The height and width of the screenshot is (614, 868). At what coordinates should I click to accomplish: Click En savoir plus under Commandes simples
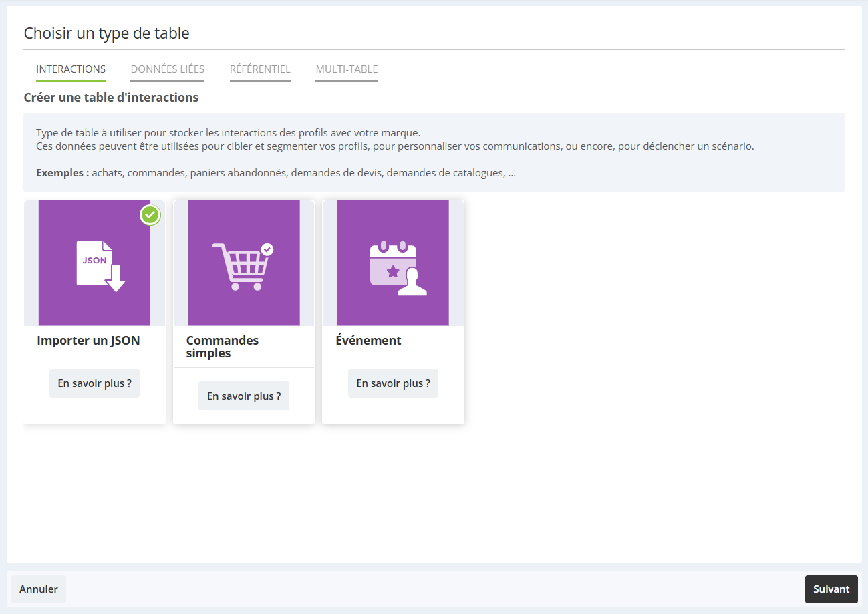(244, 396)
